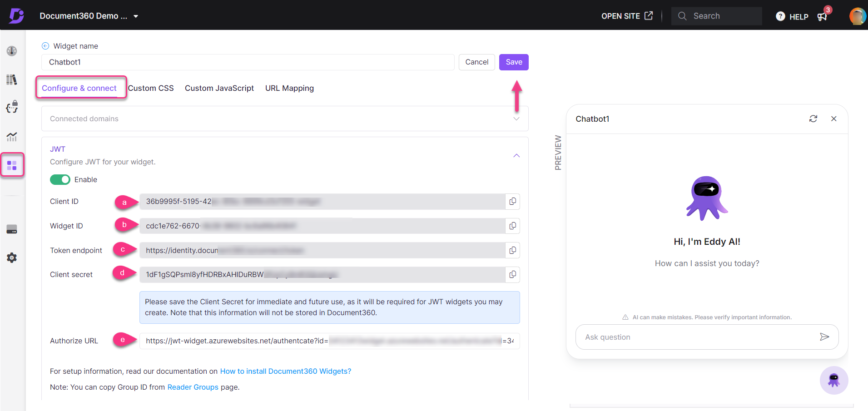Viewport: 868px width, 411px height.
Task: Click the 'Hi, I'm Eddy AI!' heading
Action: tap(707, 242)
